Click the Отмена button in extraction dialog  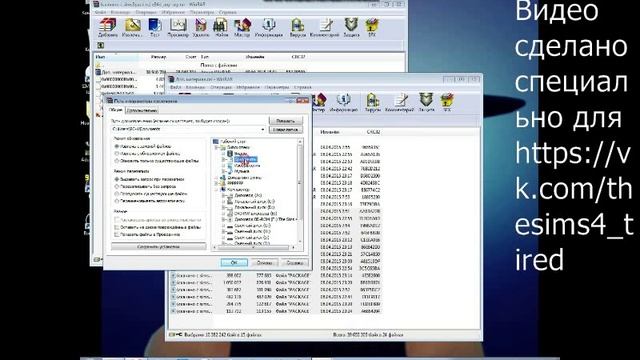point(264,262)
